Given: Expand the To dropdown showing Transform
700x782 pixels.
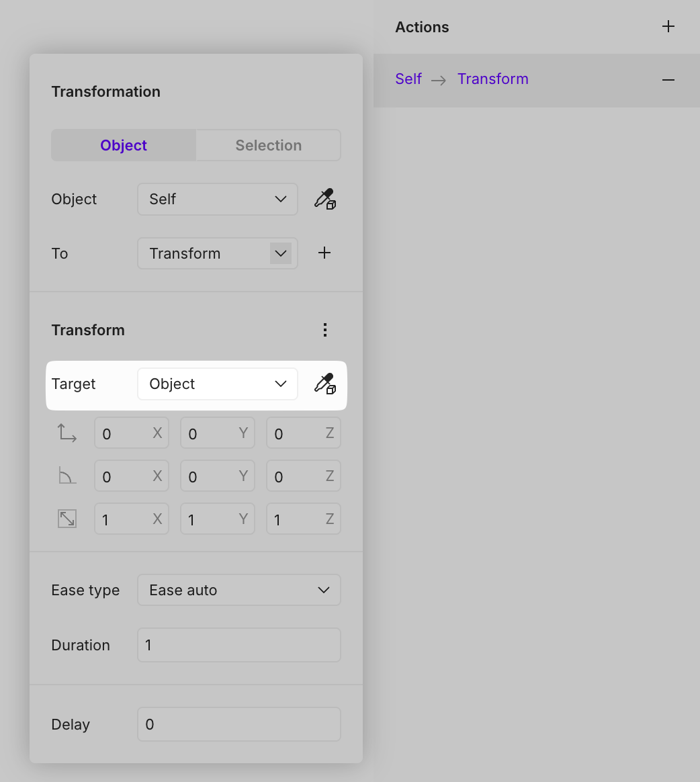Looking at the screenshot, I should click(281, 253).
